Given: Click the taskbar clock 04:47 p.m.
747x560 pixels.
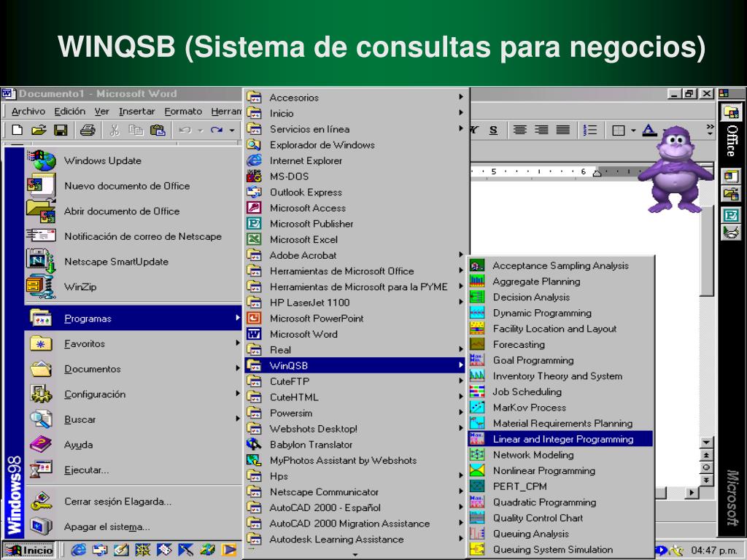Looking at the screenshot, I should pyautogui.click(x=713, y=550).
